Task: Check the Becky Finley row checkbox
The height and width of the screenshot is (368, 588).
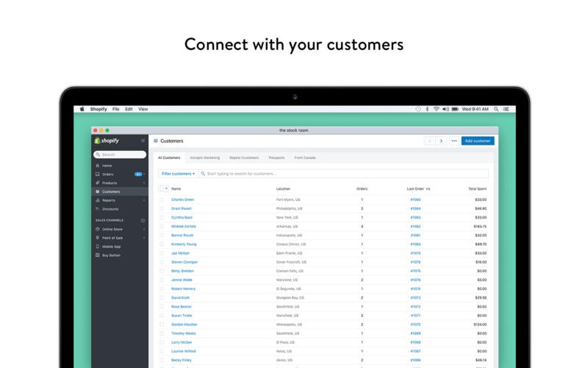Action: click(162, 360)
